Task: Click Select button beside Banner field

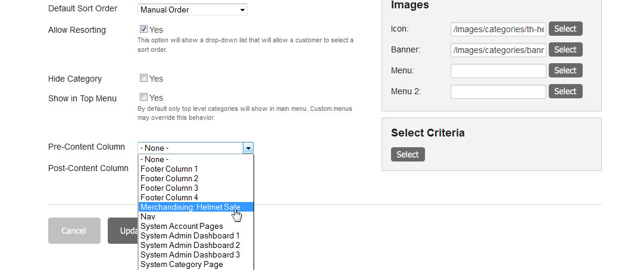Action: 565,49
